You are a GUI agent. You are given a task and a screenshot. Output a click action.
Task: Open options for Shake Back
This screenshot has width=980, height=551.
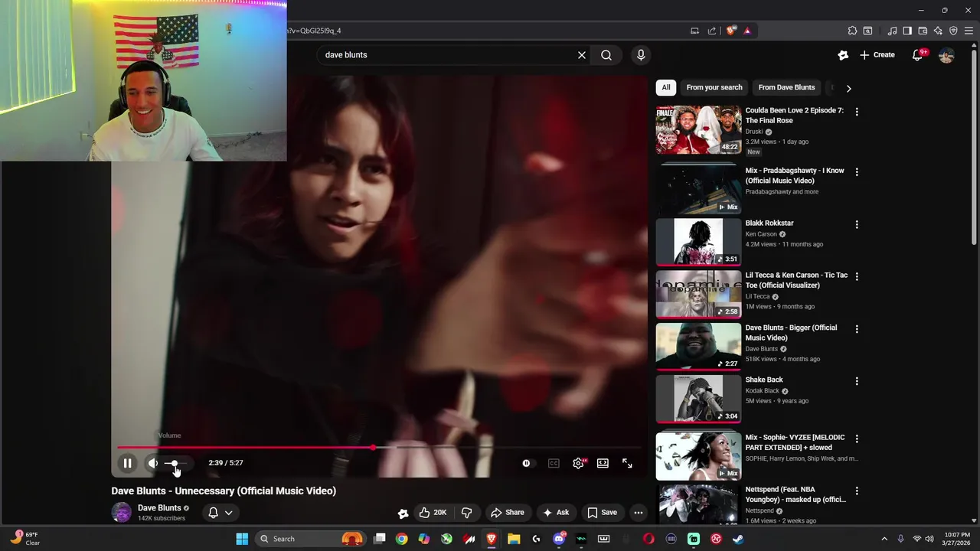point(857,381)
